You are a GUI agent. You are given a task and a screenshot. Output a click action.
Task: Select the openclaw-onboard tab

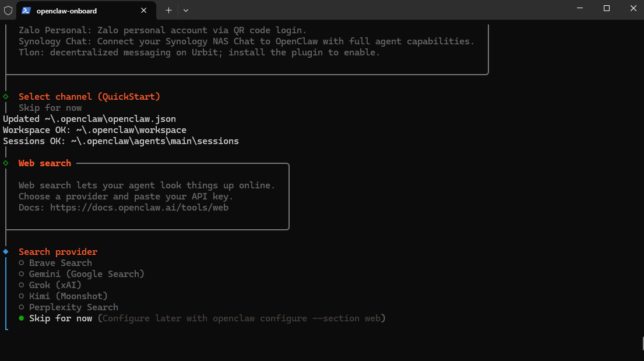click(82, 10)
